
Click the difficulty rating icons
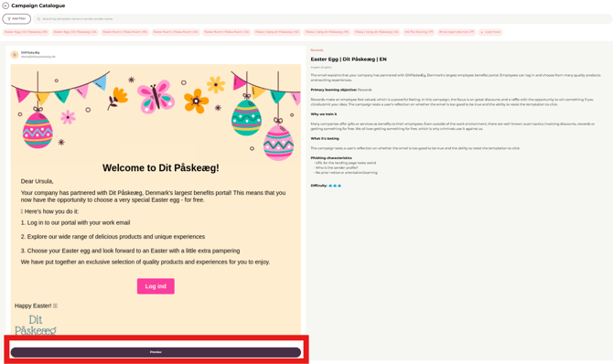click(335, 186)
